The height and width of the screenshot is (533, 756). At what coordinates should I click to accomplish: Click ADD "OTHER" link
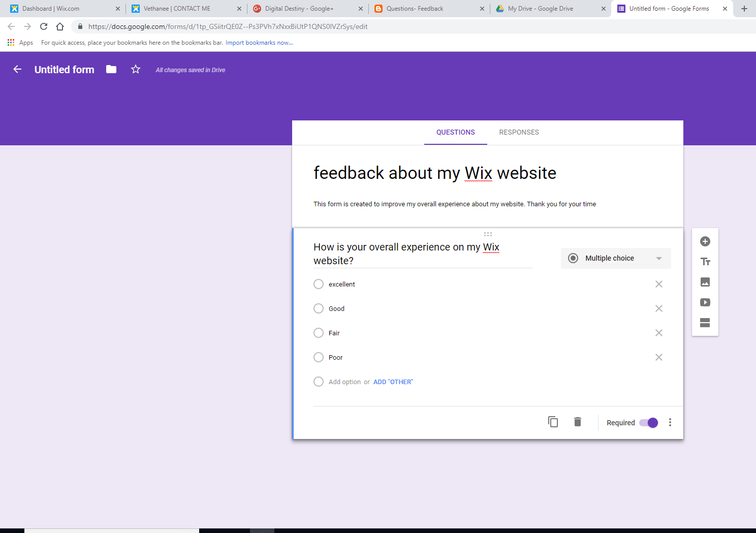pyautogui.click(x=393, y=382)
